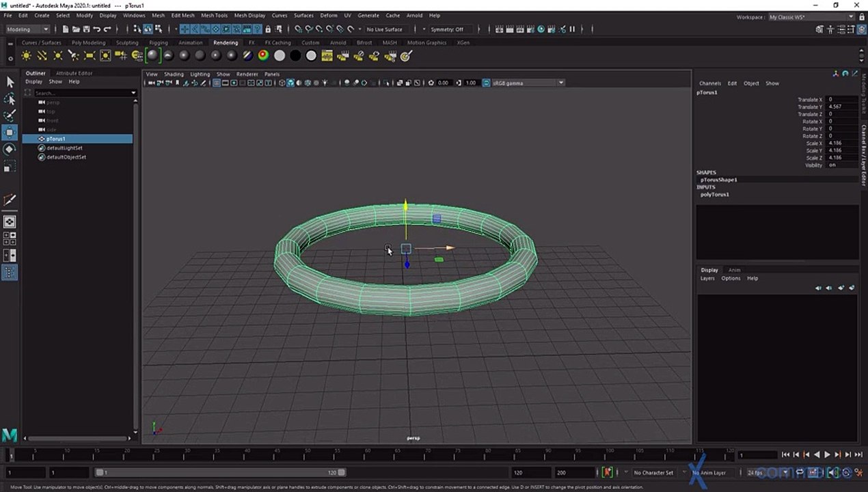Click the blue circular render view icon
Screen dimensions: 868x492
coord(541,29)
